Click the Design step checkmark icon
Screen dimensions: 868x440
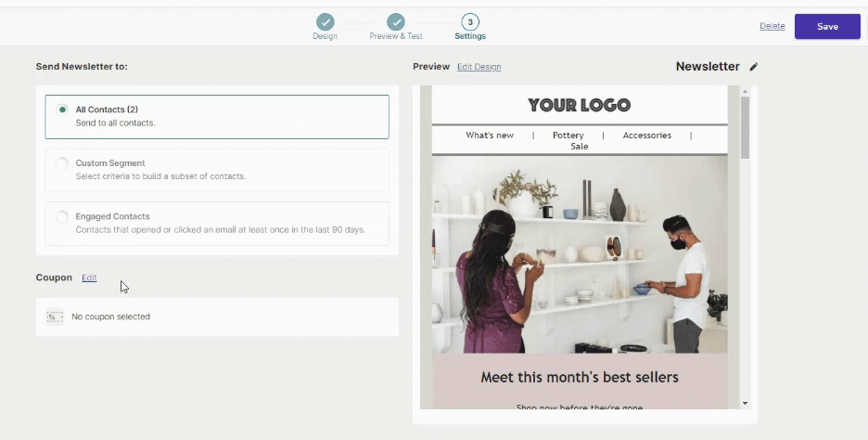coord(325,22)
